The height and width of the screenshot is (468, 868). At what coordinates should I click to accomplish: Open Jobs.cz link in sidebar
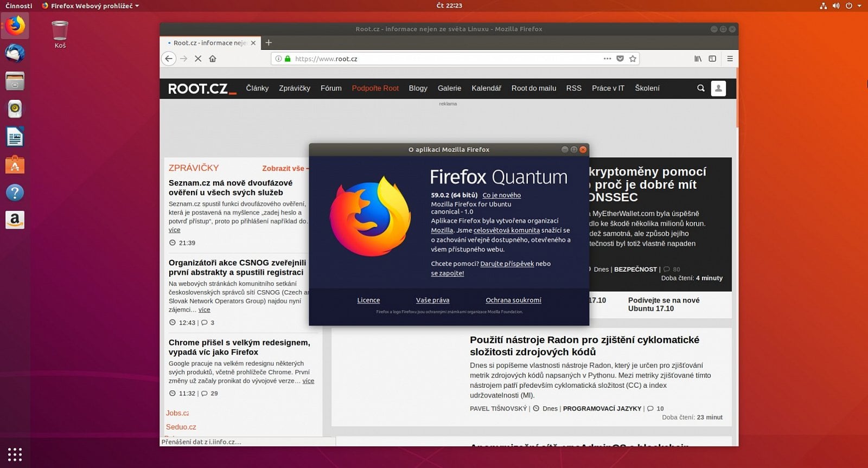click(177, 413)
